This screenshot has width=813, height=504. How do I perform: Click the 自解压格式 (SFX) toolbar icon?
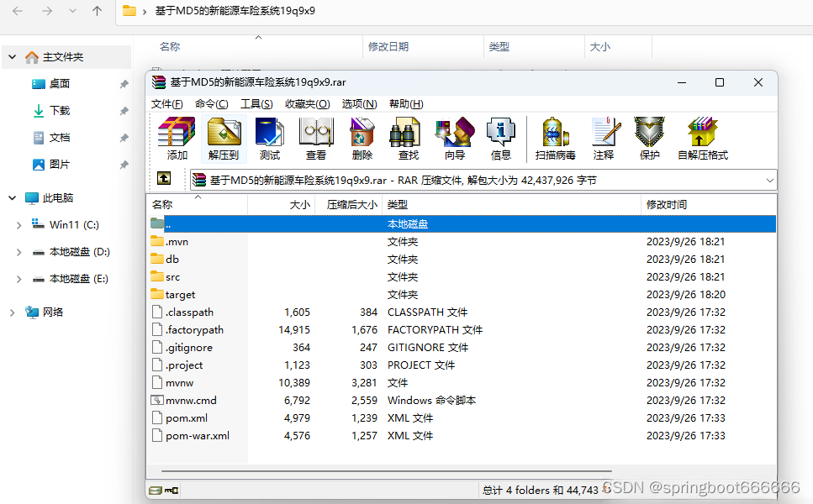[703, 138]
